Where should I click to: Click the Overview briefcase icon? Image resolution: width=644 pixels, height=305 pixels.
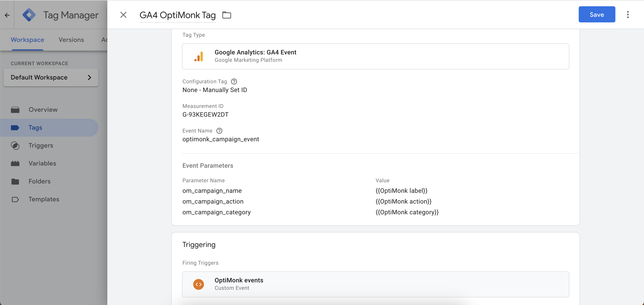click(15, 110)
